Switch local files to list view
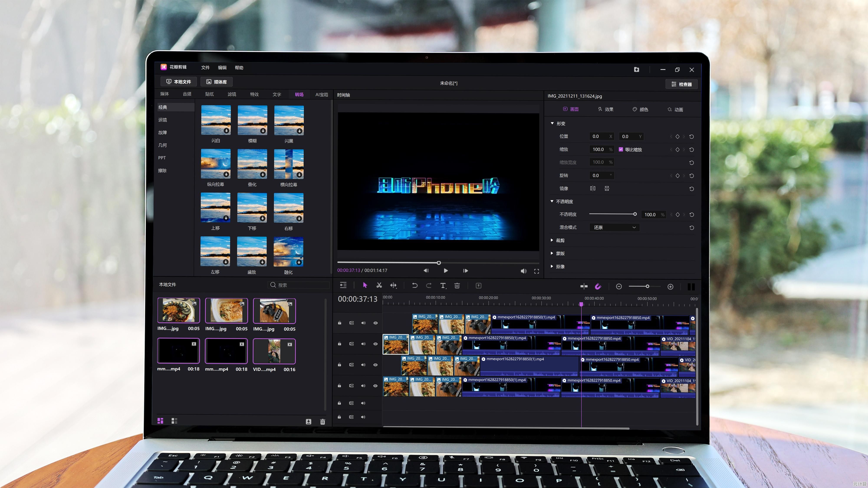 click(x=174, y=421)
